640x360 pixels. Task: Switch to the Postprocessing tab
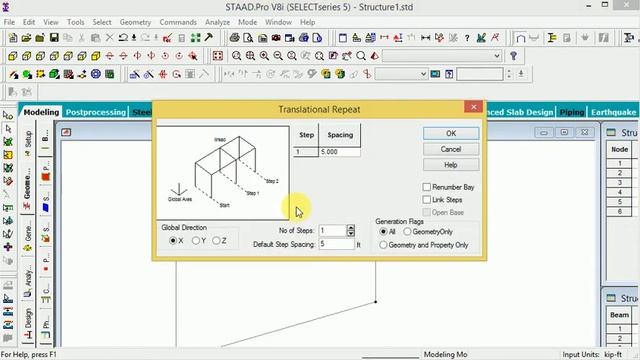point(96,112)
